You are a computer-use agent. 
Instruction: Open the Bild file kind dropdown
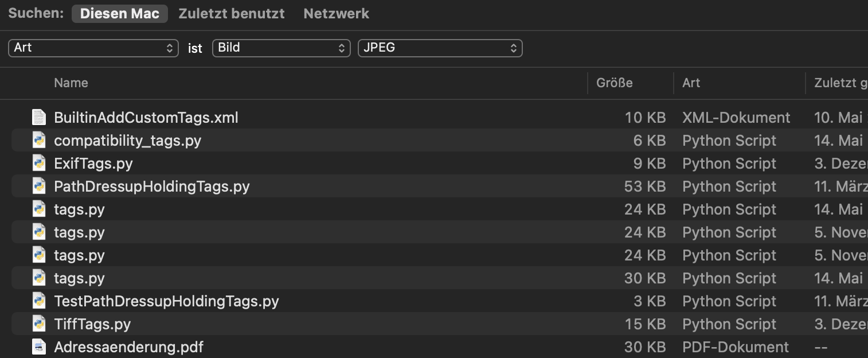pos(281,48)
